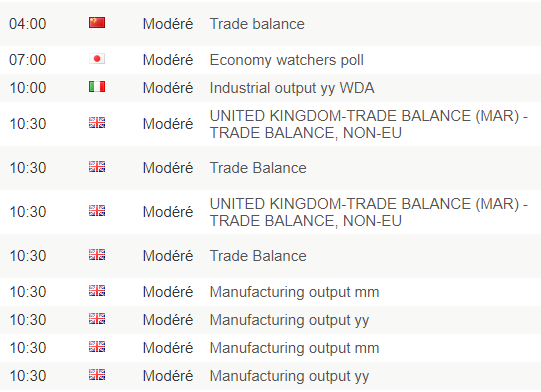Click the Japan flag icon at 07:00
541x392 pixels.
point(97,59)
